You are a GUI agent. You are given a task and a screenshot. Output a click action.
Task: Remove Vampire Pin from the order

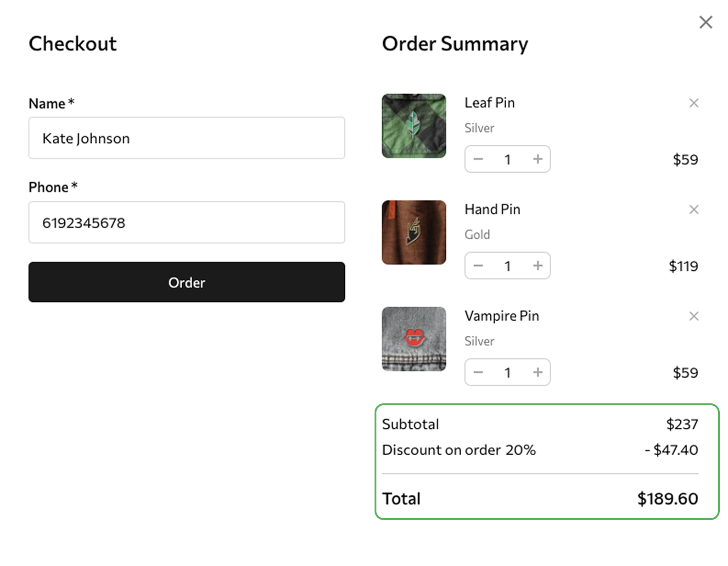click(694, 316)
